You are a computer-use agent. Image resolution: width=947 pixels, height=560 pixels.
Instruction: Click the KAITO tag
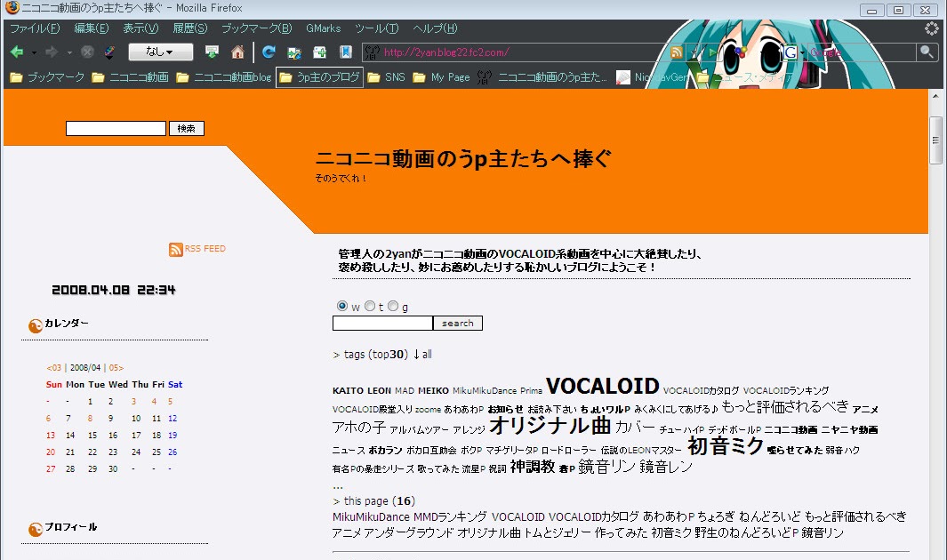coord(348,390)
